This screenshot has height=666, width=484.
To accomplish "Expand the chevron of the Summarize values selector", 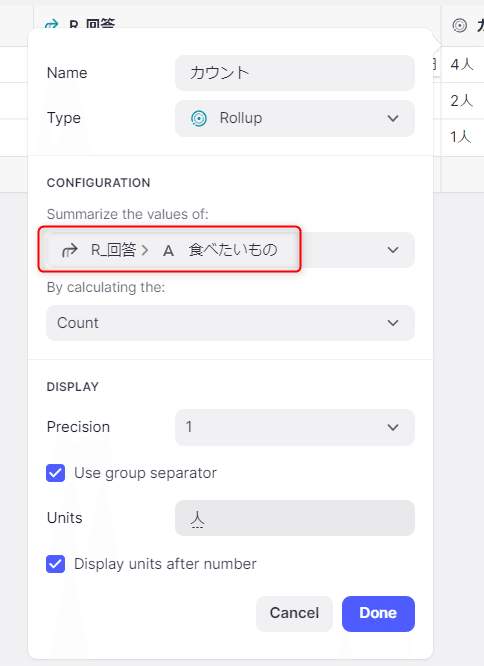I will pos(393,250).
